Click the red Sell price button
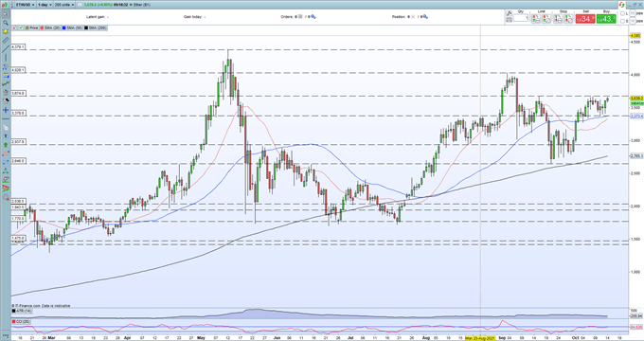The height and width of the screenshot is (341, 644). pyautogui.click(x=585, y=19)
